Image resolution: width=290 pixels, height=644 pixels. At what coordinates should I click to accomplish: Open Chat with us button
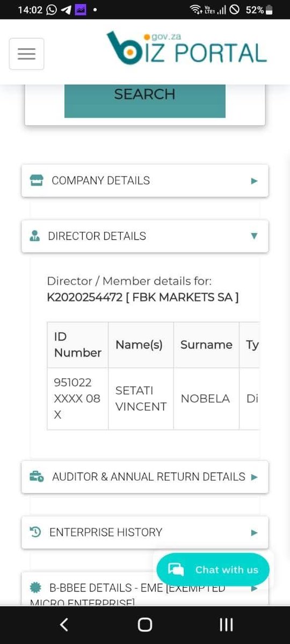(213, 570)
